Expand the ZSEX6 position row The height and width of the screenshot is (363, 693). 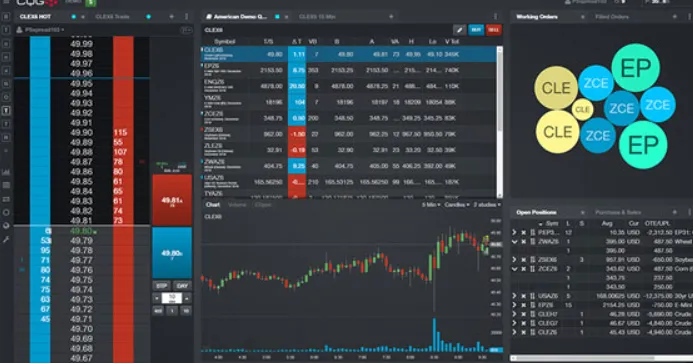pos(514,260)
